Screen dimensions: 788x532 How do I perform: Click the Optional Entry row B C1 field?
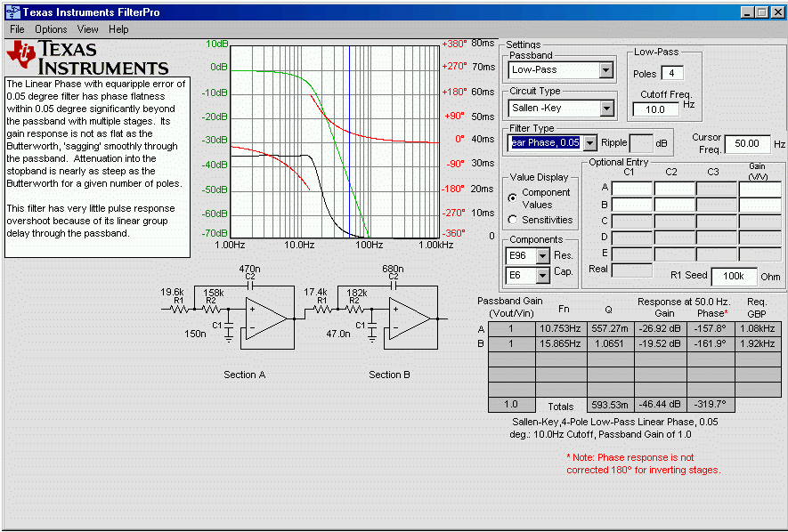631,205
